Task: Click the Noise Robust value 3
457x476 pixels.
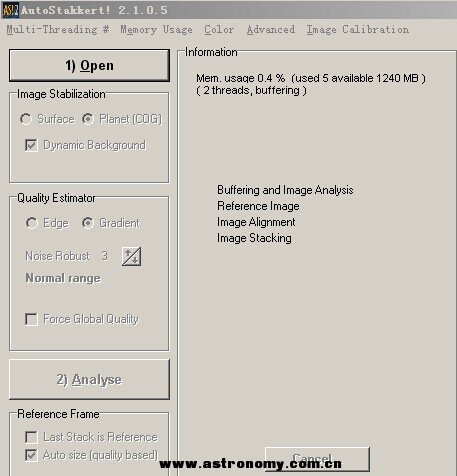Action: coord(104,256)
